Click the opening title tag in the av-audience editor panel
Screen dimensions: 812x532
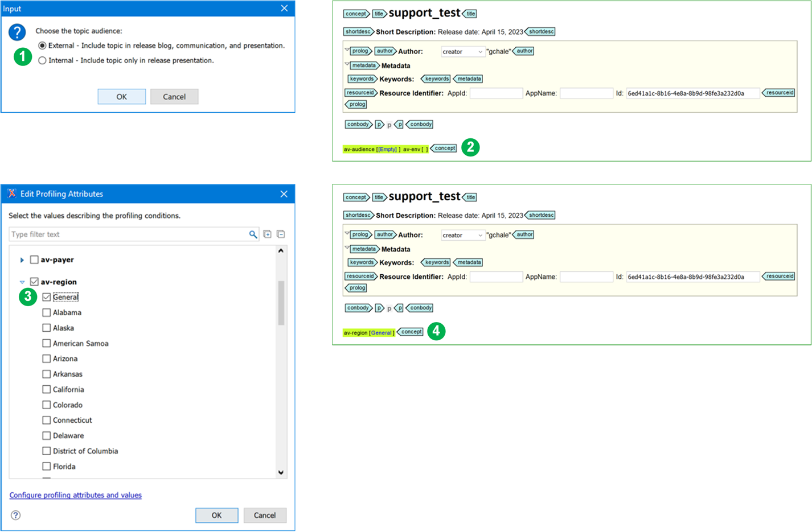tap(379, 14)
